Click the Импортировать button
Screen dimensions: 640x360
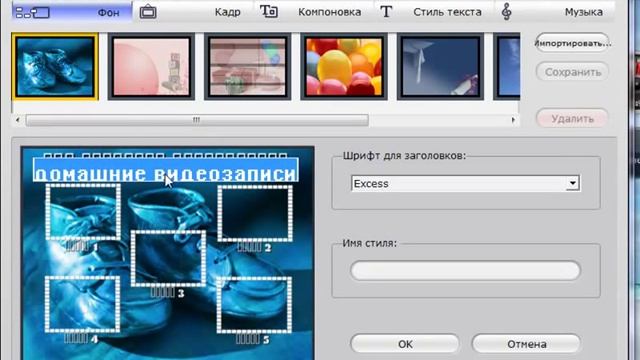pyautogui.click(x=572, y=43)
